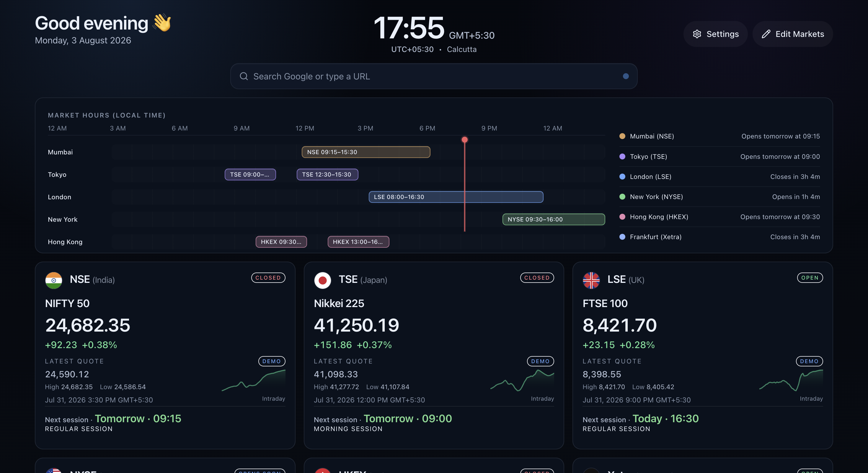Click the UK flag icon on LSE card
868x473 pixels.
click(591, 280)
